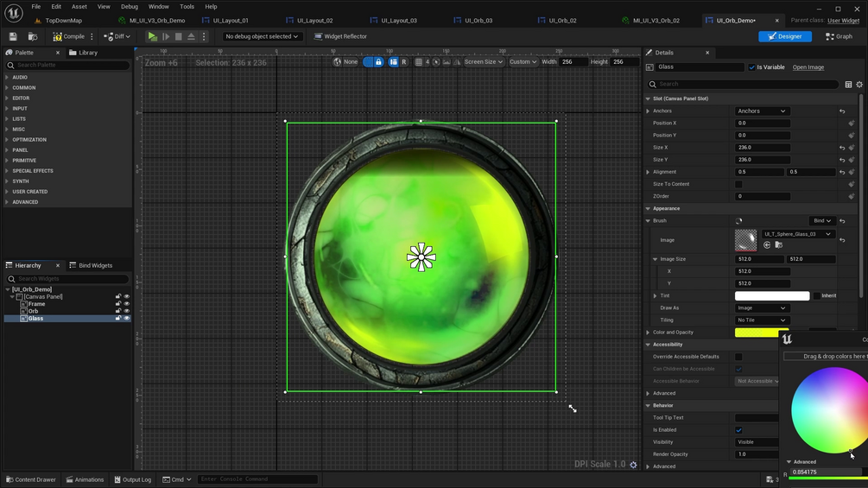
Task: Open the Anchors dropdown
Action: [761, 111]
